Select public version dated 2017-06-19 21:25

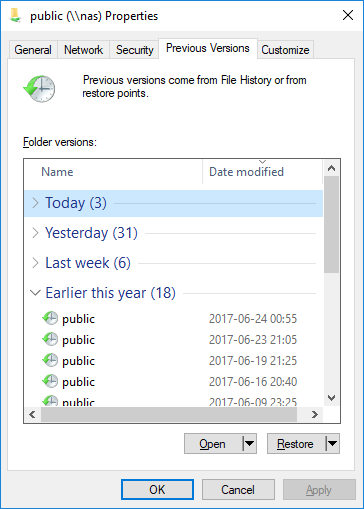click(x=173, y=361)
